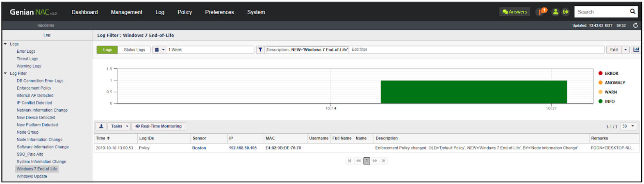Click the Boston sensor link

click(x=199, y=148)
